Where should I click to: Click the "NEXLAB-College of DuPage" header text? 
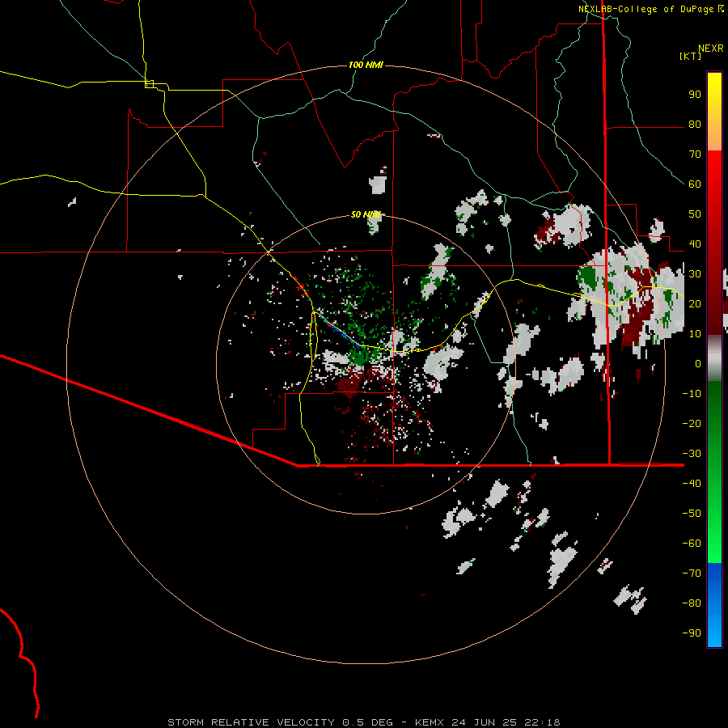pos(647,9)
